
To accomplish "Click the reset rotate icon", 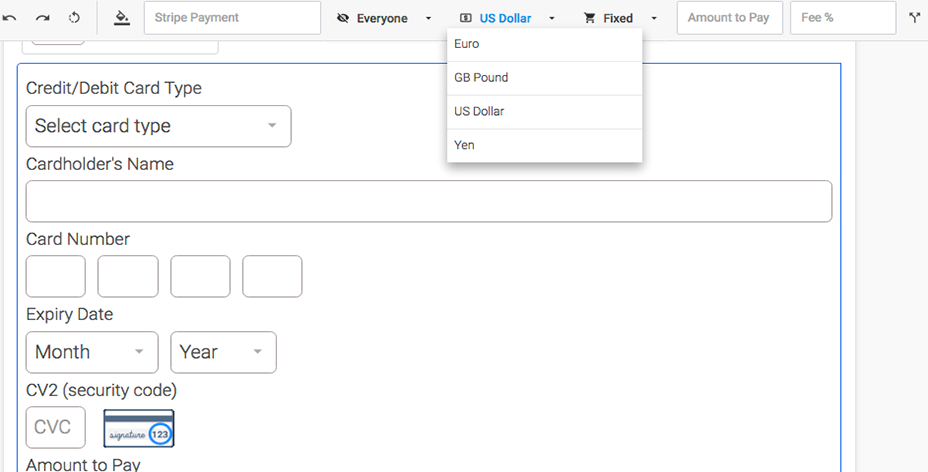I will [75, 18].
